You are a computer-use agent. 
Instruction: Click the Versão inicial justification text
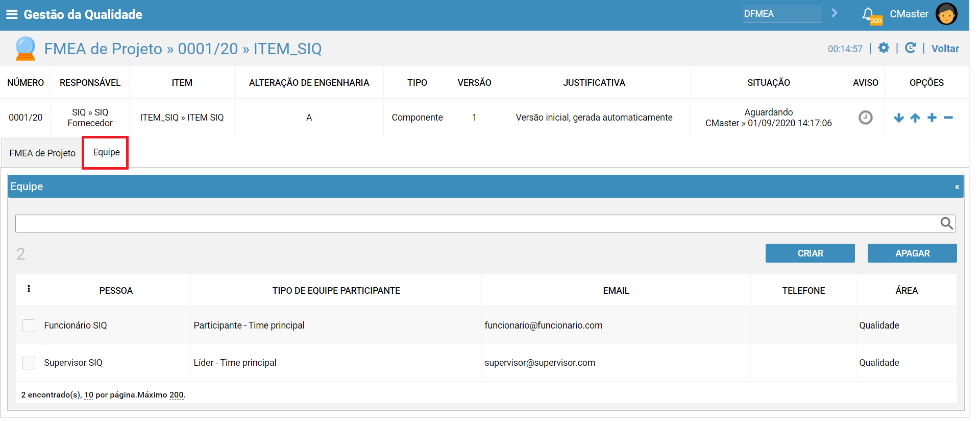point(594,118)
